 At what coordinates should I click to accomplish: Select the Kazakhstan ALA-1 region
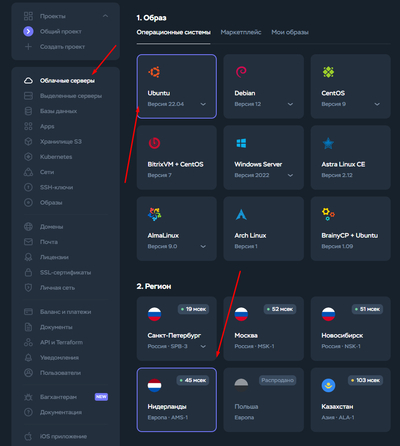350,400
